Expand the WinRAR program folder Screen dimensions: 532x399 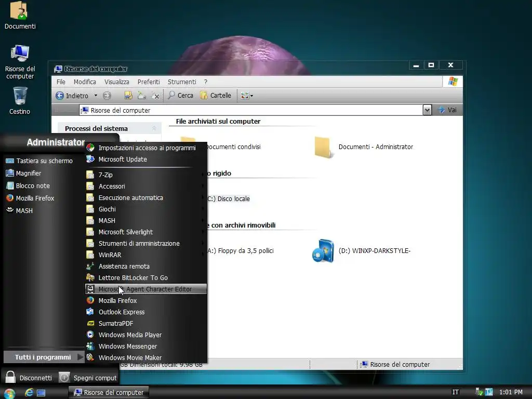point(145,255)
